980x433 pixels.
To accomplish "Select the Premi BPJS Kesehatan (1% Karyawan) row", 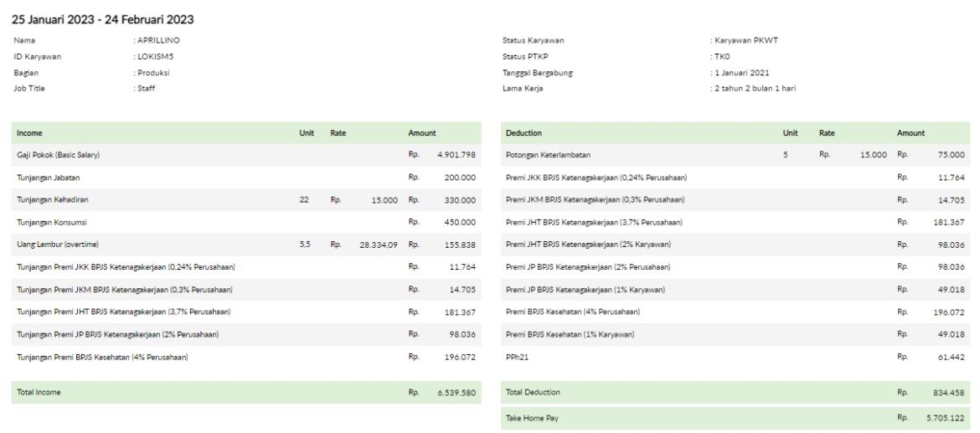I will 570,334.
